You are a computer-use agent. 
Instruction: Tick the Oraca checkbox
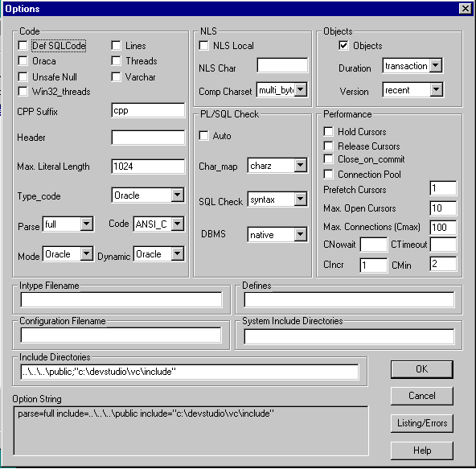pos(23,61)
